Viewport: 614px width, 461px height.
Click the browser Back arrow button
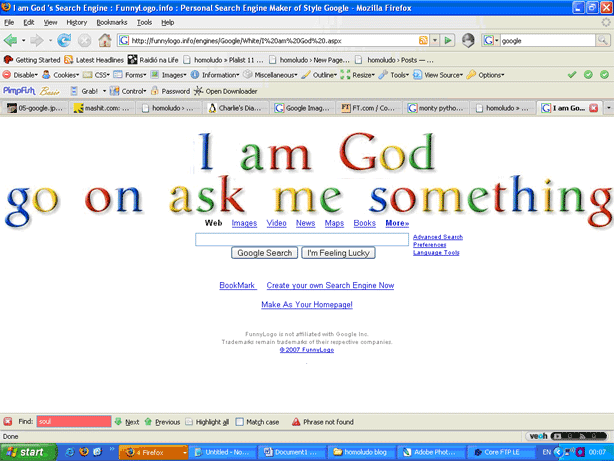tap(12, 41)
